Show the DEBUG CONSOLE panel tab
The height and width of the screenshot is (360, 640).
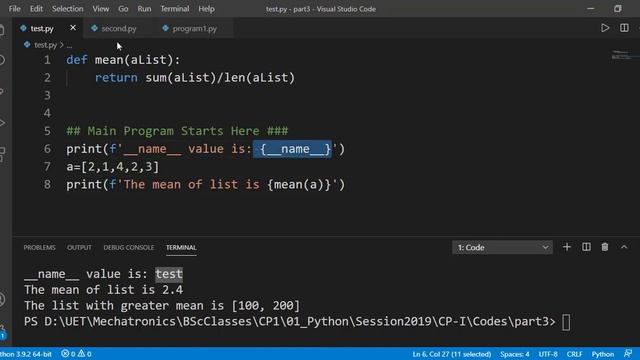129,247
